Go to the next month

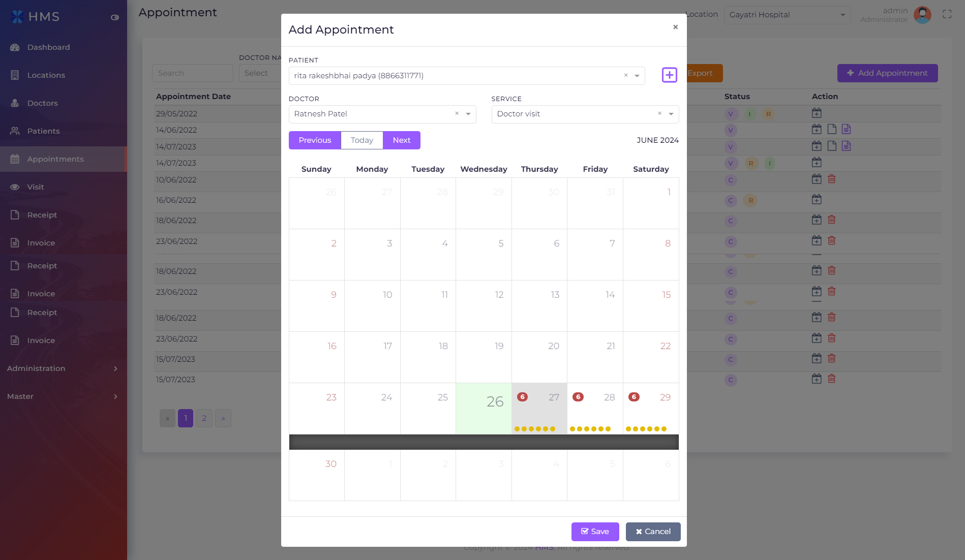tap(401, 140)
